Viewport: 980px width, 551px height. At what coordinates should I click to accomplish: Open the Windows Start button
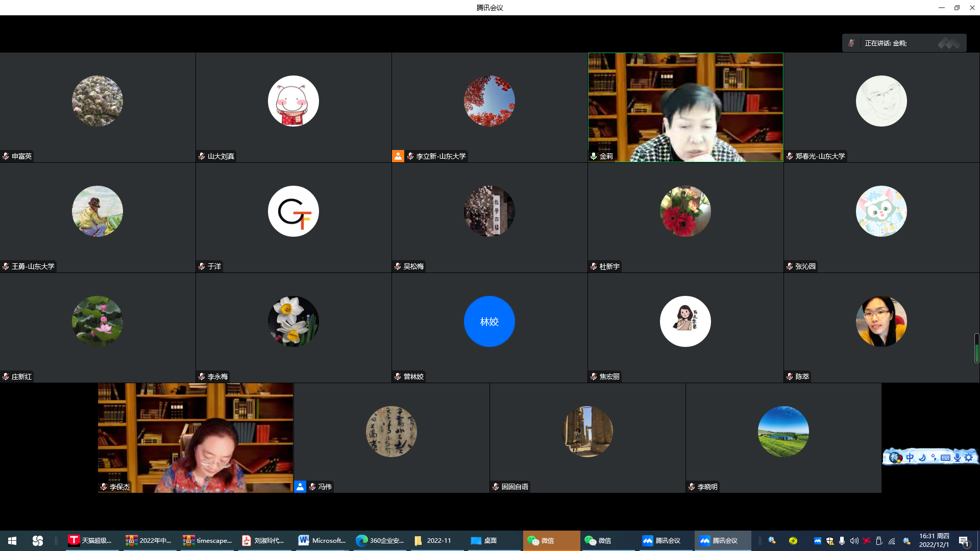click(12, 541)
